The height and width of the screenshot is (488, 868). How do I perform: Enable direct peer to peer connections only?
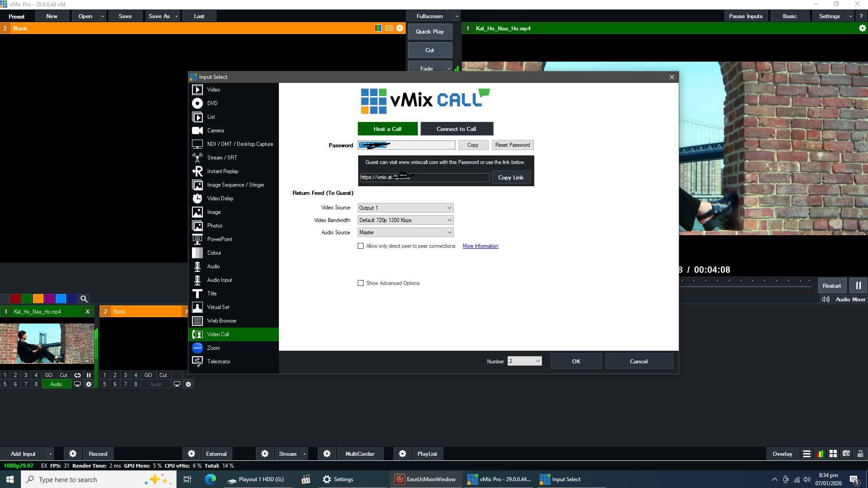click(x=361, y=246)
